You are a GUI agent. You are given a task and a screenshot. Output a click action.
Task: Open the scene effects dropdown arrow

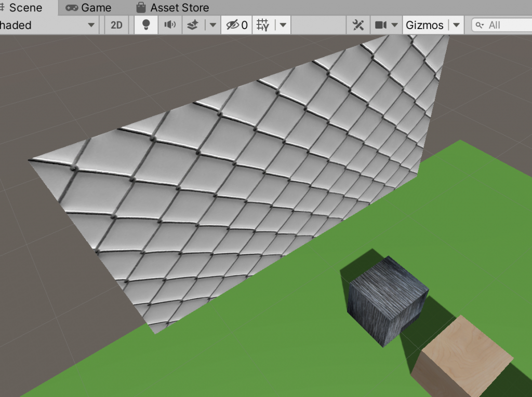pos(212,25)
